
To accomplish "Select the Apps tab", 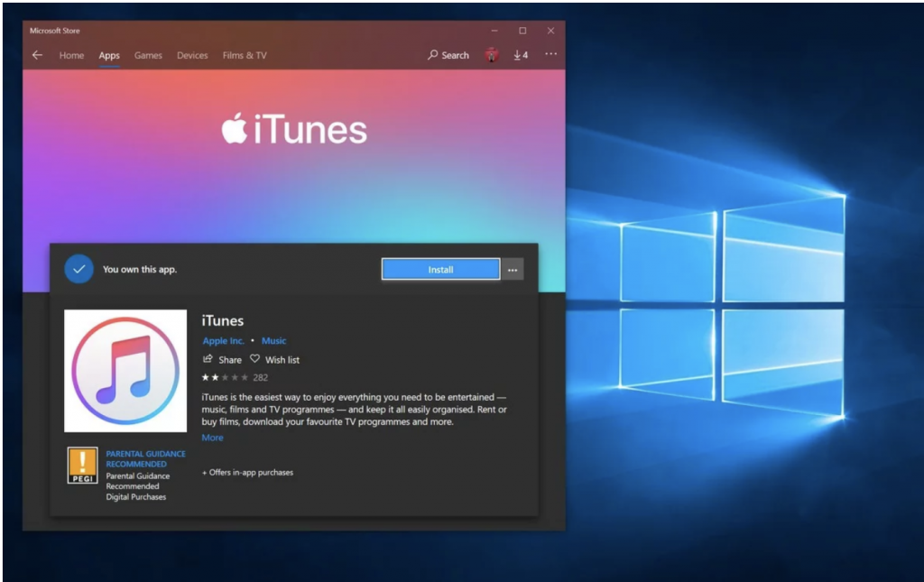I will 109,55.
